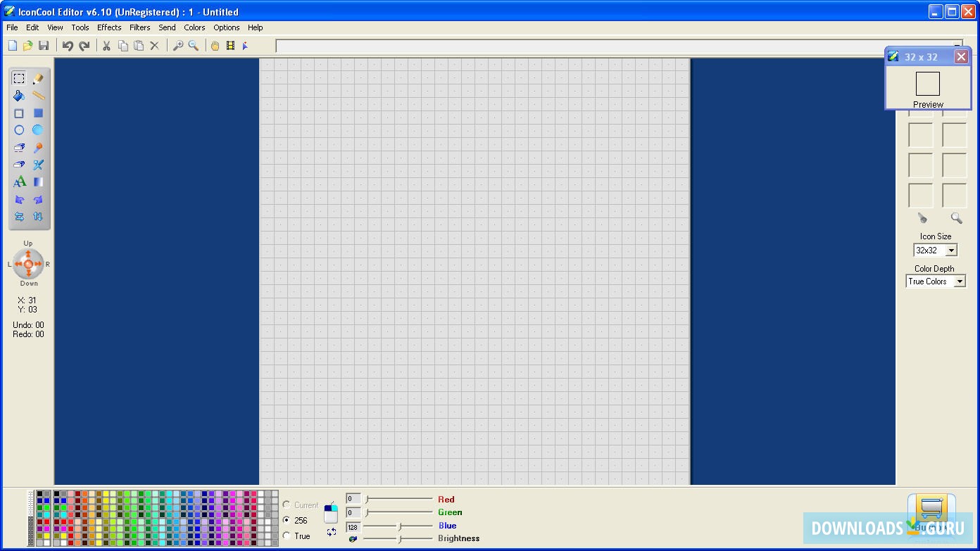
Task: Select the Text tool with AA icon
Action: point(19,182)
